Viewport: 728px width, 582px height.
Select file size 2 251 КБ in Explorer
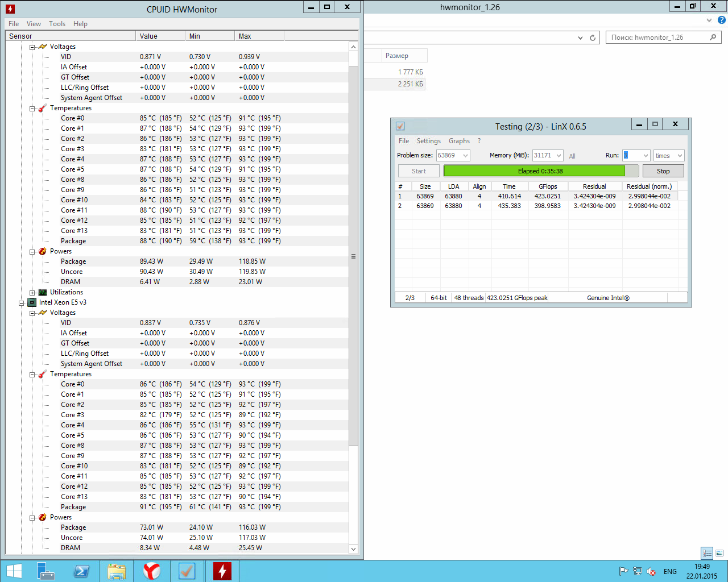pyautogui.click(x=410, y=84)
